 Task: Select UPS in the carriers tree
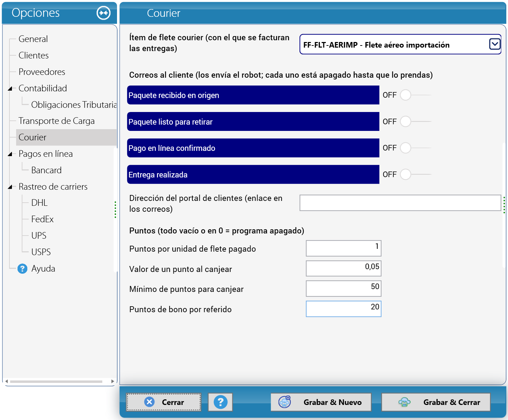[39, 236]
